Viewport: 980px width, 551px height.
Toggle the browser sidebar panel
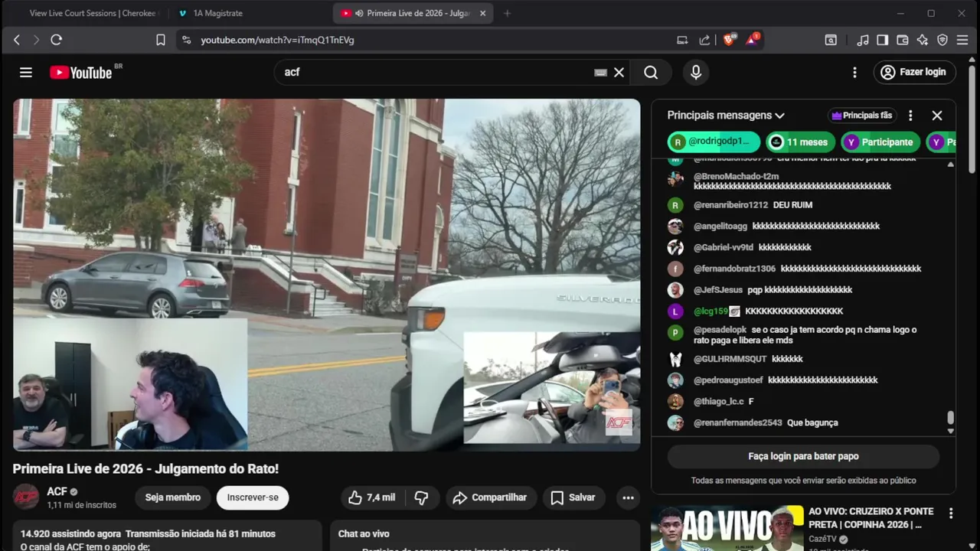point(883,40)
